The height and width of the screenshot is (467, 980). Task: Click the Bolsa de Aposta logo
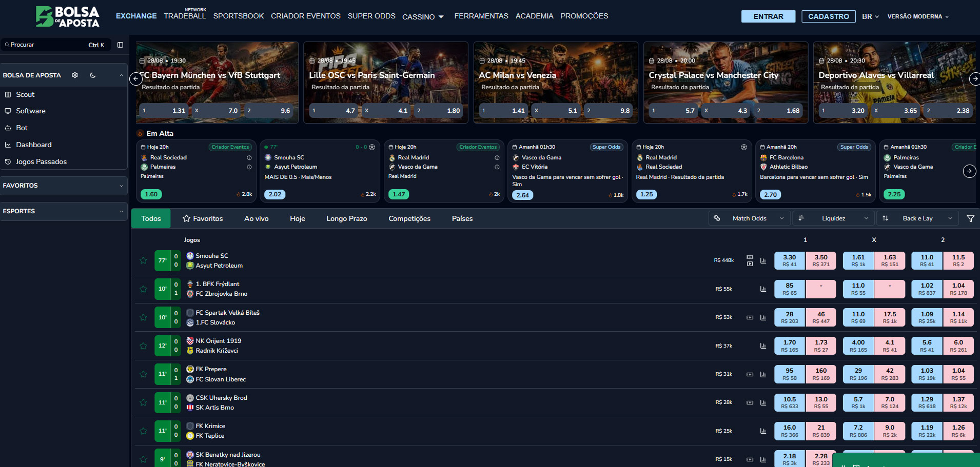[67, 16]
